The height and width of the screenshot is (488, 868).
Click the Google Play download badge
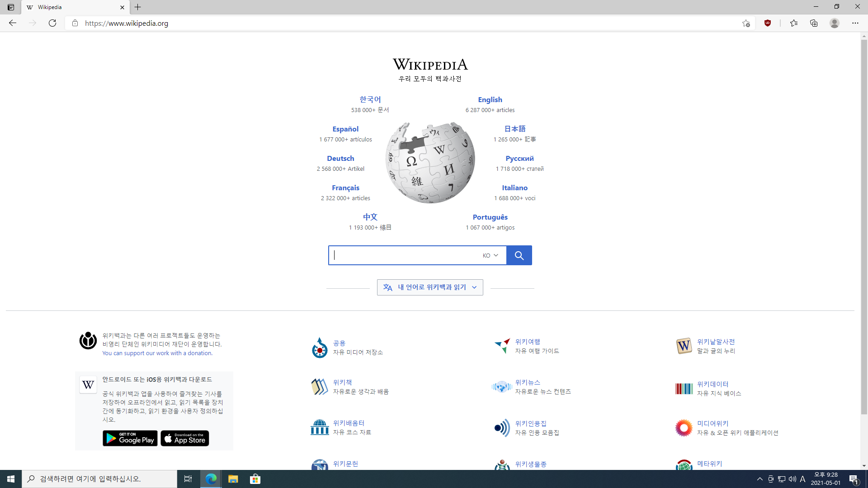click(130, 438)
